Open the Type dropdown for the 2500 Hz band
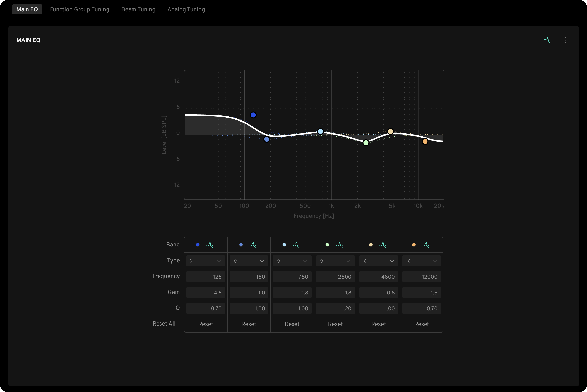 point(335,261)
